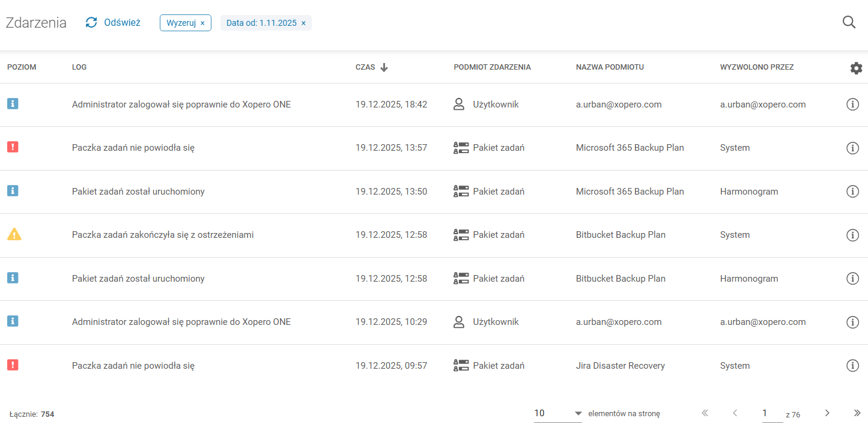The width and height of the screenshot is (868, 427).
Task: Click the Wyzeruj reset filter button
Action: tap(185, 23)
